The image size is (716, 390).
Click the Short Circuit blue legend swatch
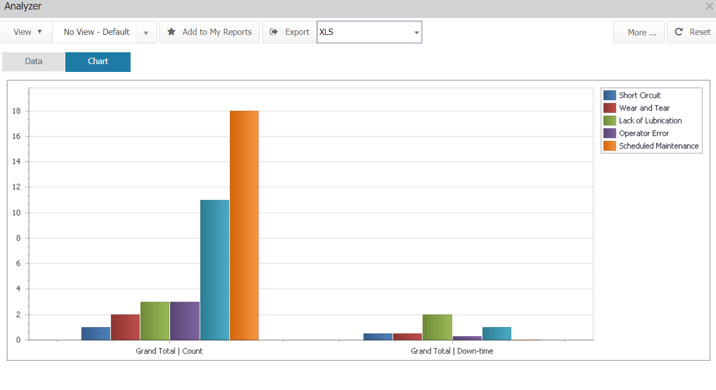(x=610, y=95)
